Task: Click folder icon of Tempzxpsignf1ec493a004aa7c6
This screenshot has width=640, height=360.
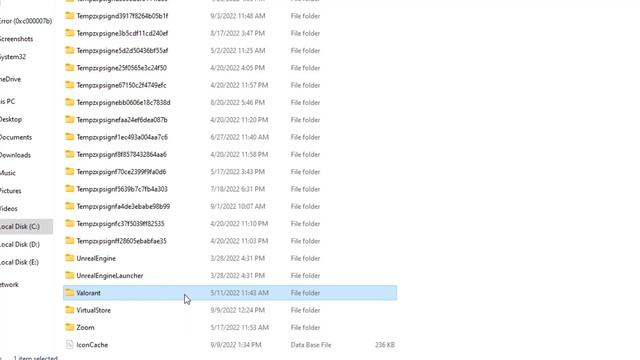Action: (x=70, y=137)
